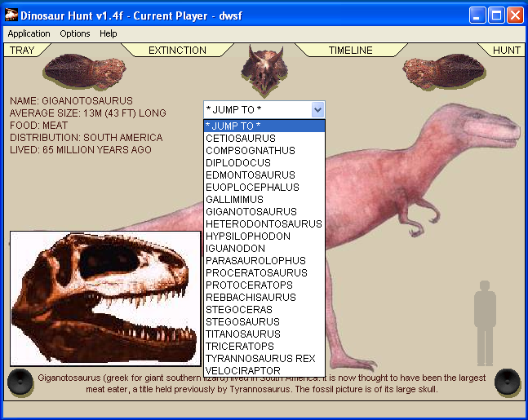Select the highlighted * JUMP TO * entry
The width and height of the screenshot is (528, 420).
point(264,126)
